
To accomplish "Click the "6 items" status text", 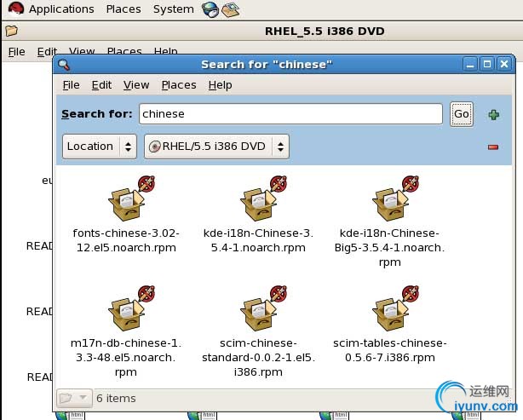I will 116,399.
